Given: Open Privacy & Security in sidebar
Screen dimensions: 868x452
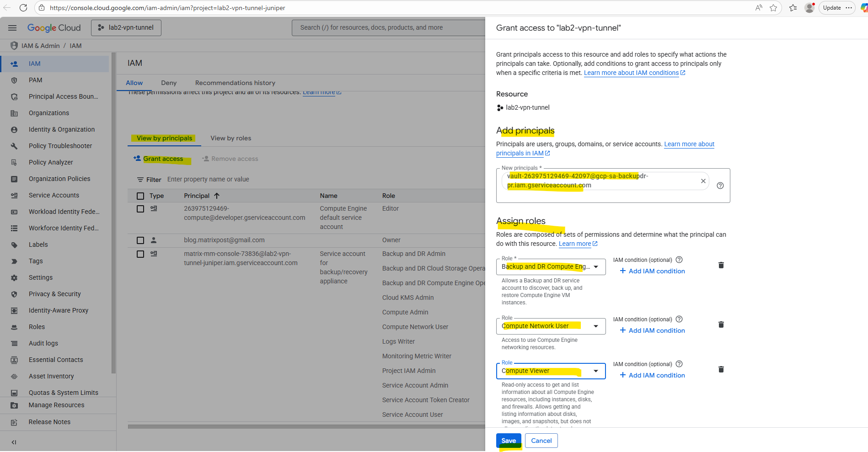Looking at the screenshot, I should [55, 294].
